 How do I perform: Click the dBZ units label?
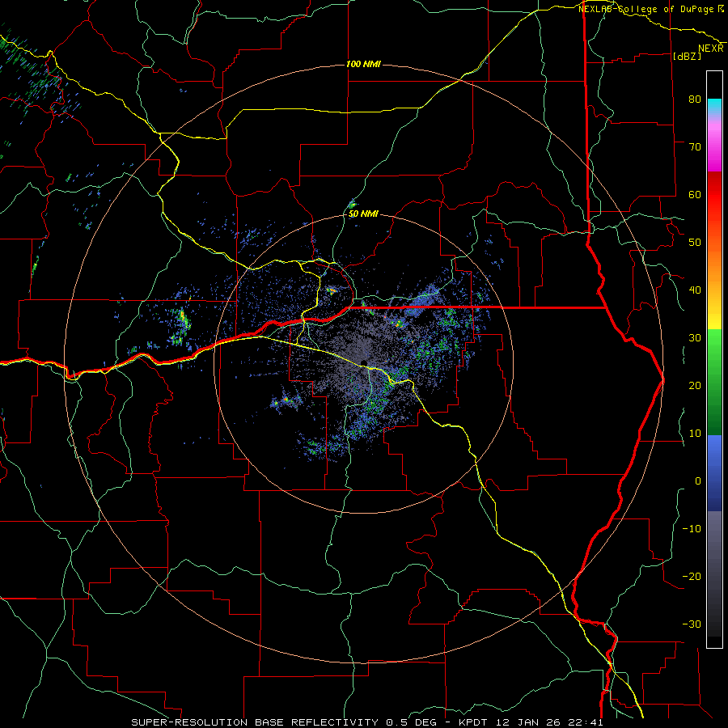pos(687,56)
